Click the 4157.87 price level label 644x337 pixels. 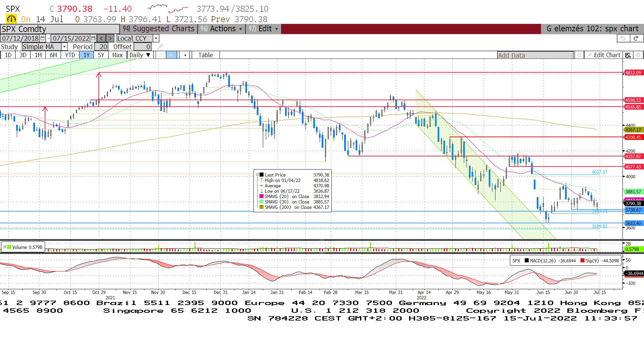[633, 156]
